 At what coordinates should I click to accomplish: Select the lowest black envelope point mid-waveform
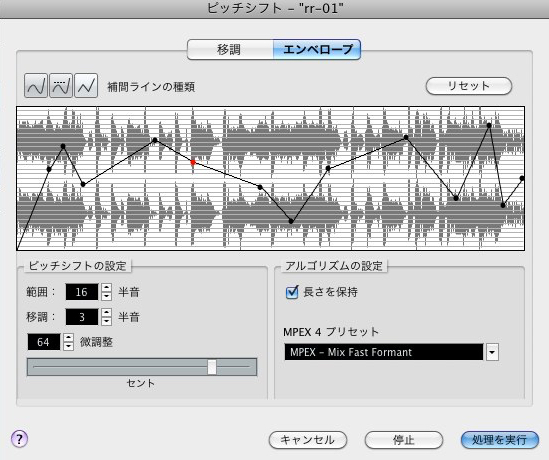[x=291, y=221]
